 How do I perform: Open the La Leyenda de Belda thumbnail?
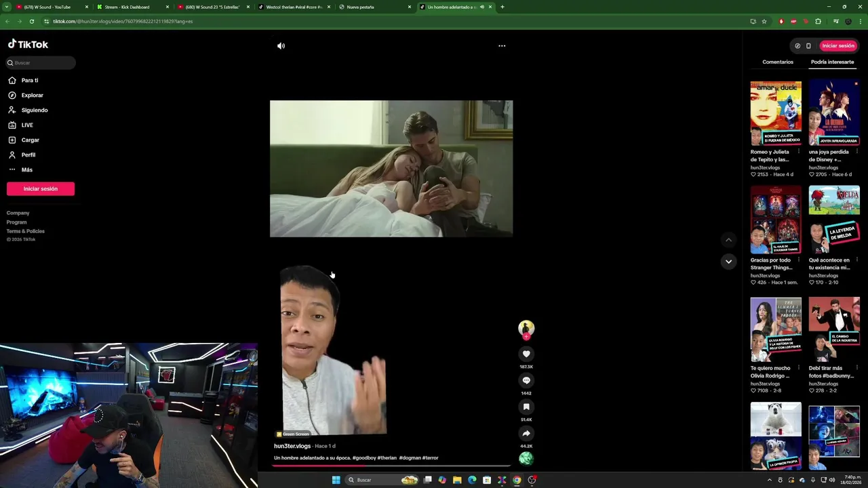(834, 220)
